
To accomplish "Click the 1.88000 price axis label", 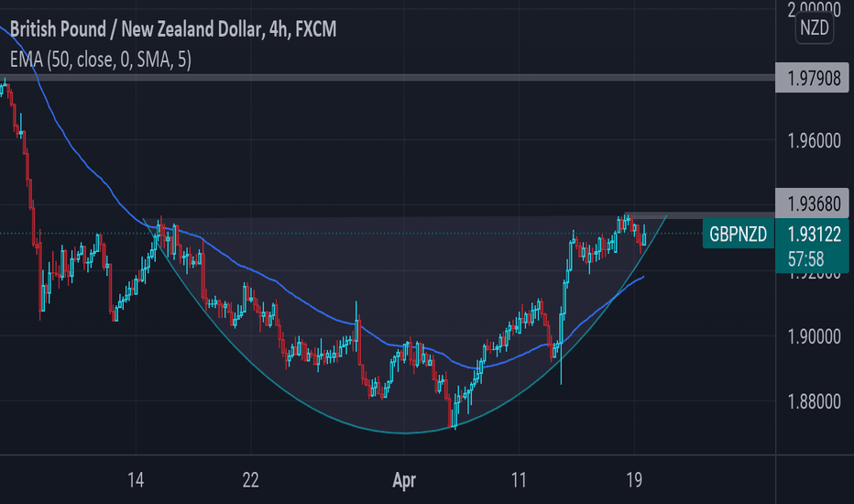I will pos(815,402).
